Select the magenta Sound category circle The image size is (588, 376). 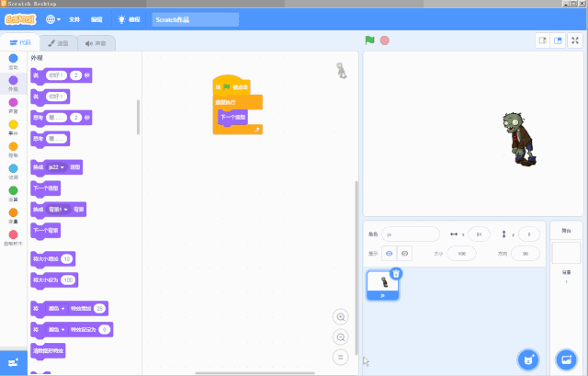click(13, 102)
